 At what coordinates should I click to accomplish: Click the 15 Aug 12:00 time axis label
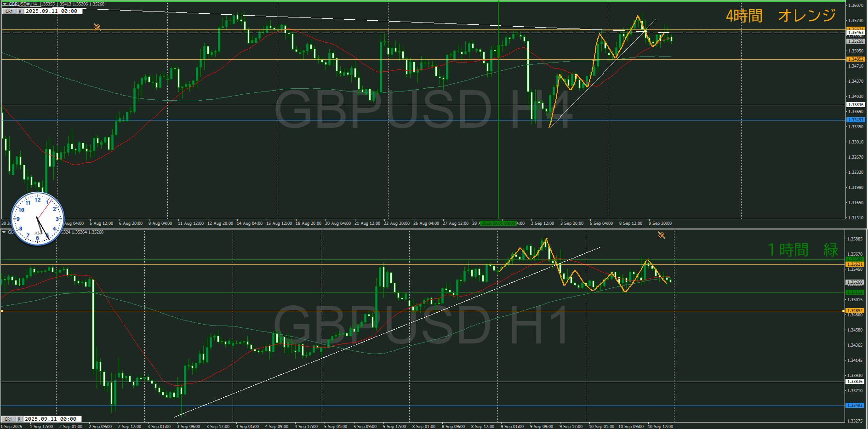(x=279, y=223)
